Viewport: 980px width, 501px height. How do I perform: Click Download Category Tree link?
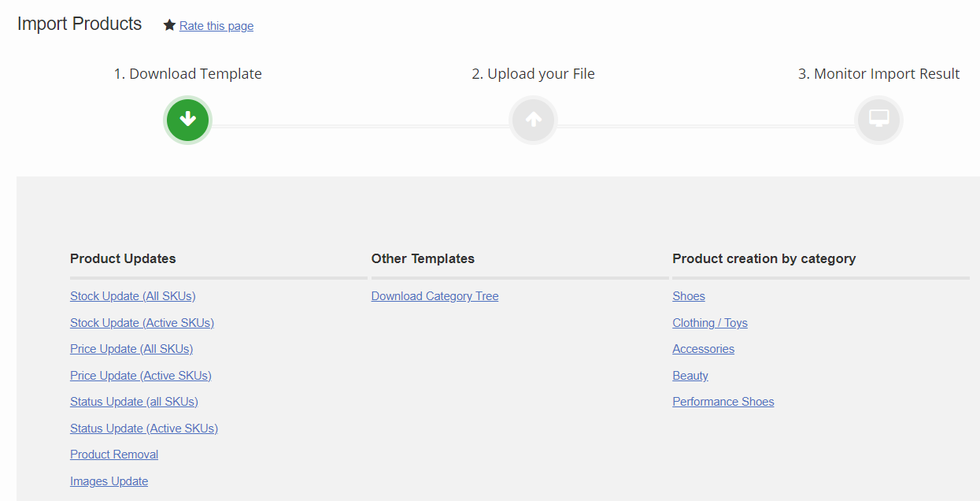pos(435,296)
